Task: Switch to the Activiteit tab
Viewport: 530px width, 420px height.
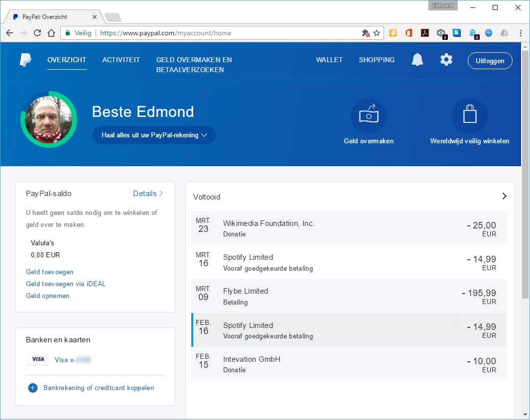Action: click(x=121, y=60)
